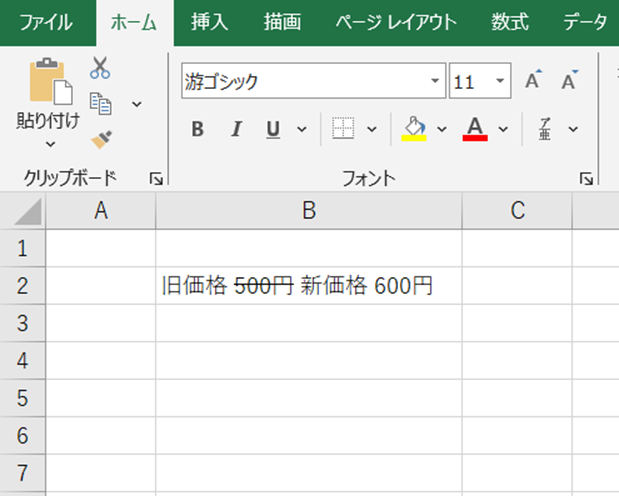This screenshot has width=619, height=496.
Task: Open the クリップボード pane launcher
Action: click(155, 179)
